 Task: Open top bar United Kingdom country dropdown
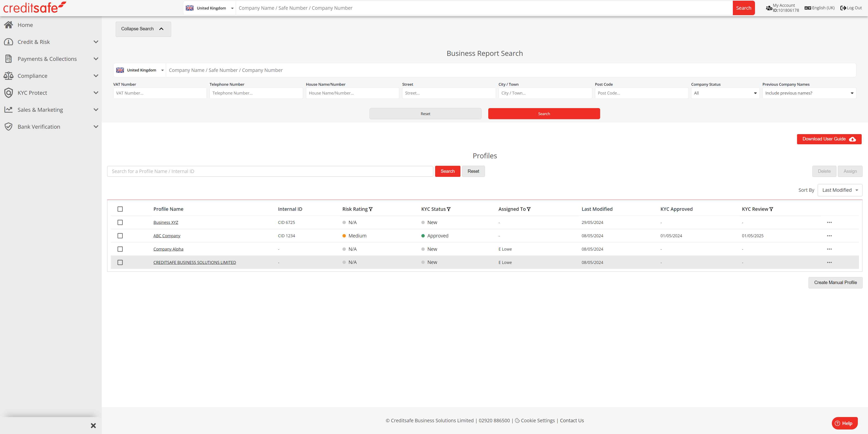(210, 8)
